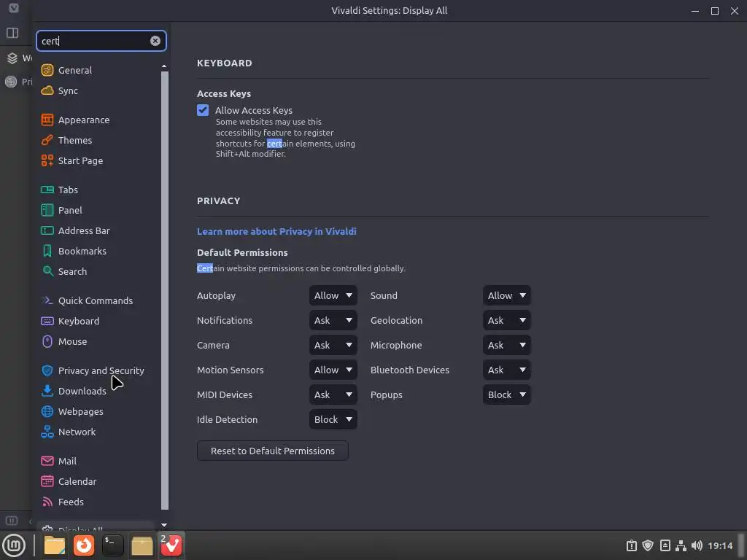Screen dimensions: 747x560
Task: Open the MIDI Devices permission dropdown
Action: 333,394
